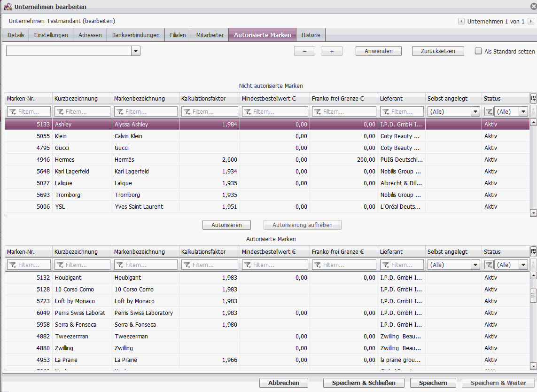Select the Serra & Fonseca row

267,324
